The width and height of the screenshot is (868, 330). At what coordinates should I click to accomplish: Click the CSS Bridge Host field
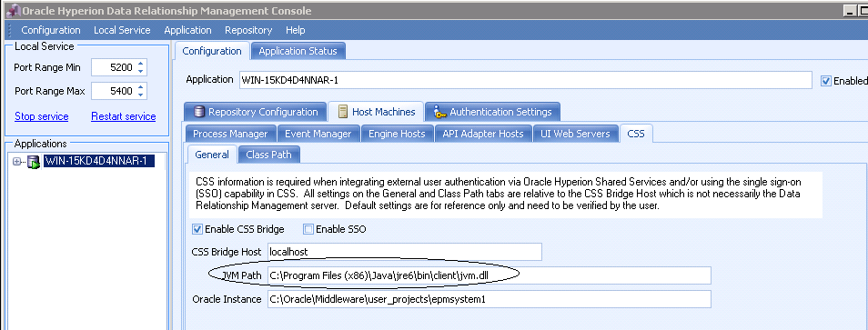click(405, 252)
